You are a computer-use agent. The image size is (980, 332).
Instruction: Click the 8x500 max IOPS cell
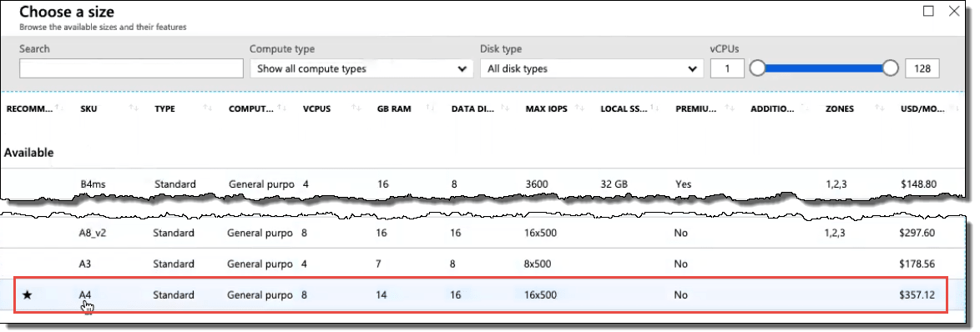click(x=538, y=264)
